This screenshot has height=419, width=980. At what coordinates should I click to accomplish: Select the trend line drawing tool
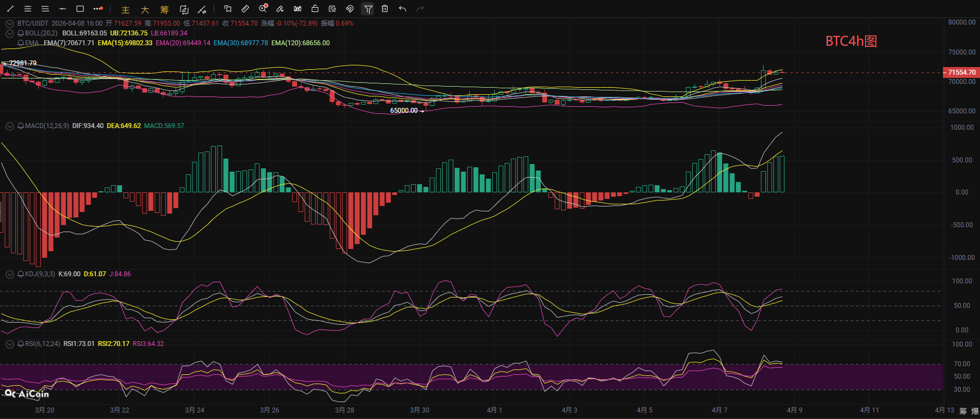tap(10, 9)
